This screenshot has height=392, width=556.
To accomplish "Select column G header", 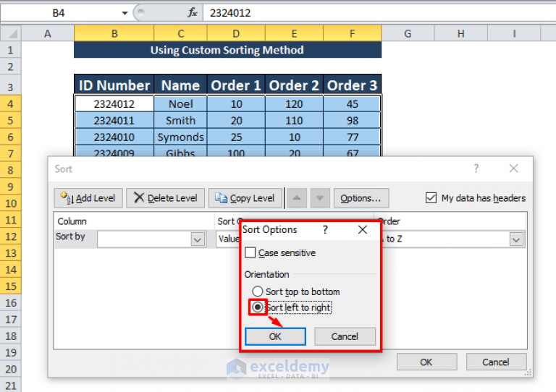I will [x=408, y=34].
